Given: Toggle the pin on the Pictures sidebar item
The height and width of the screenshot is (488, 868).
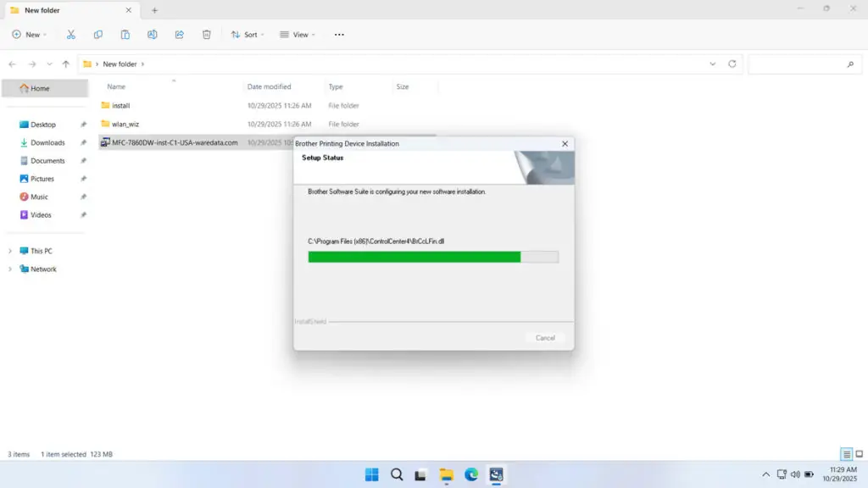Looking at the screenshot, I should tap(82, 178).
